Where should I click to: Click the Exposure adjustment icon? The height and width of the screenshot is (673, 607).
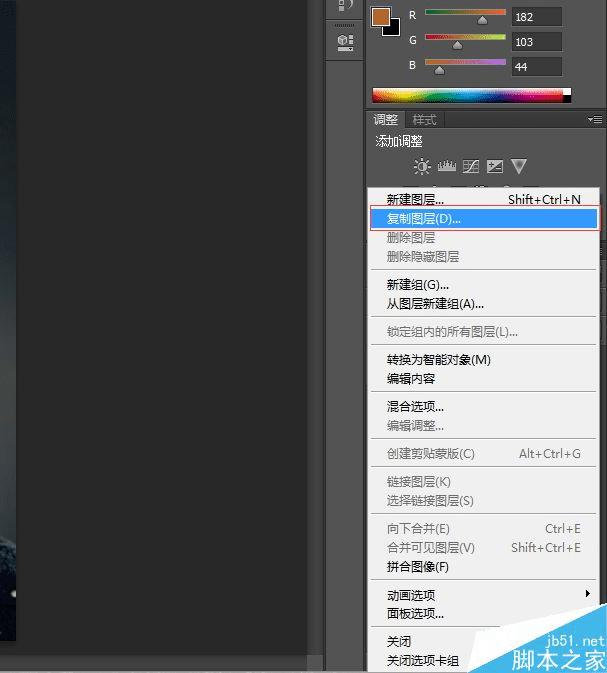click(495, 166)
